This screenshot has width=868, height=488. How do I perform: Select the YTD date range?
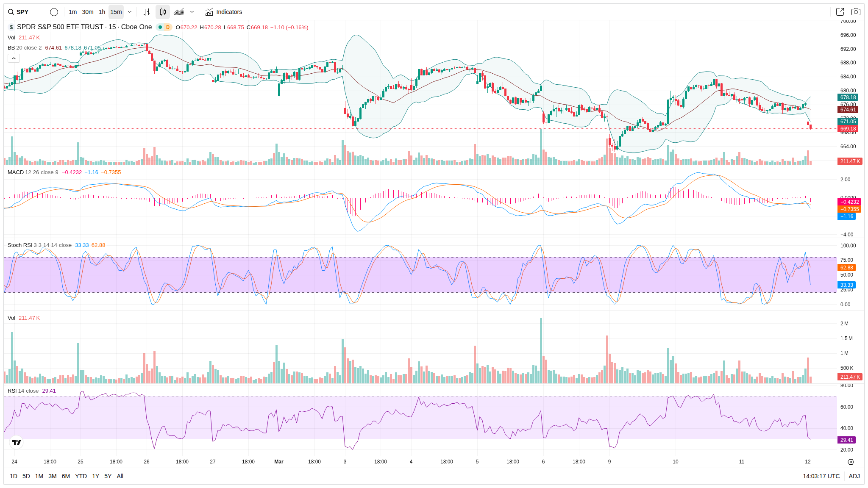pyautogui.click(x=81, y=476)
